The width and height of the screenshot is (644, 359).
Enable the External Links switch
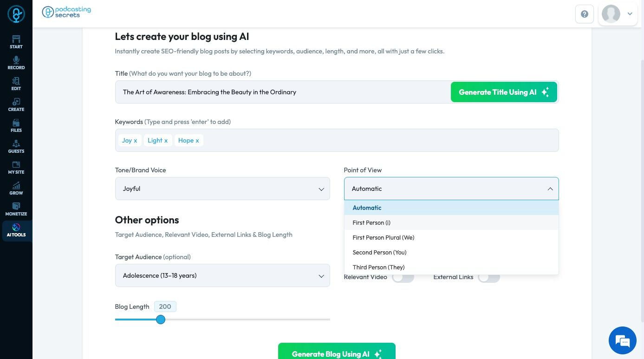(x=489, y=277)
